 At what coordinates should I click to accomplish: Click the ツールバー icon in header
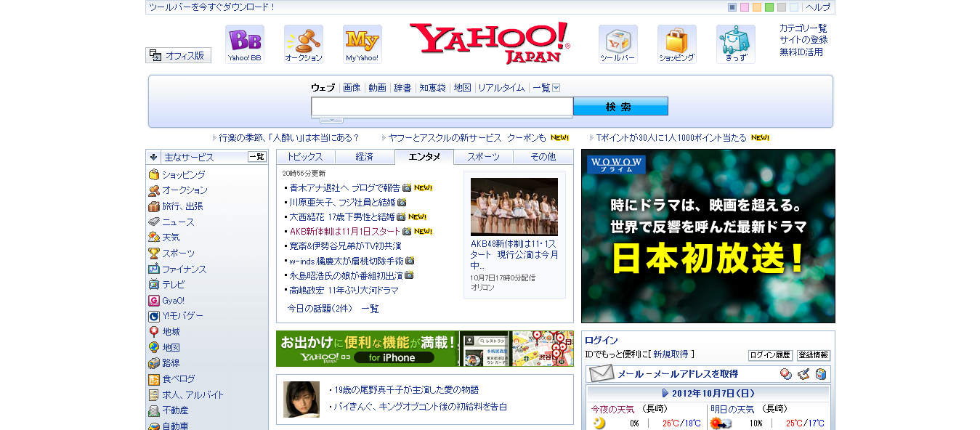[x=618, y=44]
